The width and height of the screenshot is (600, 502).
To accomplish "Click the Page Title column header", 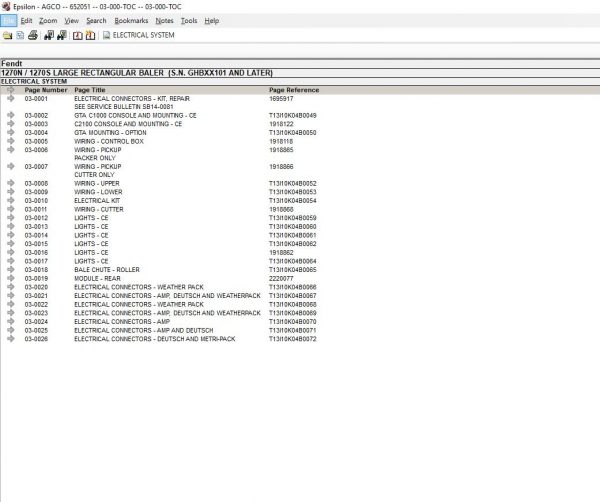I will point(90,90).
